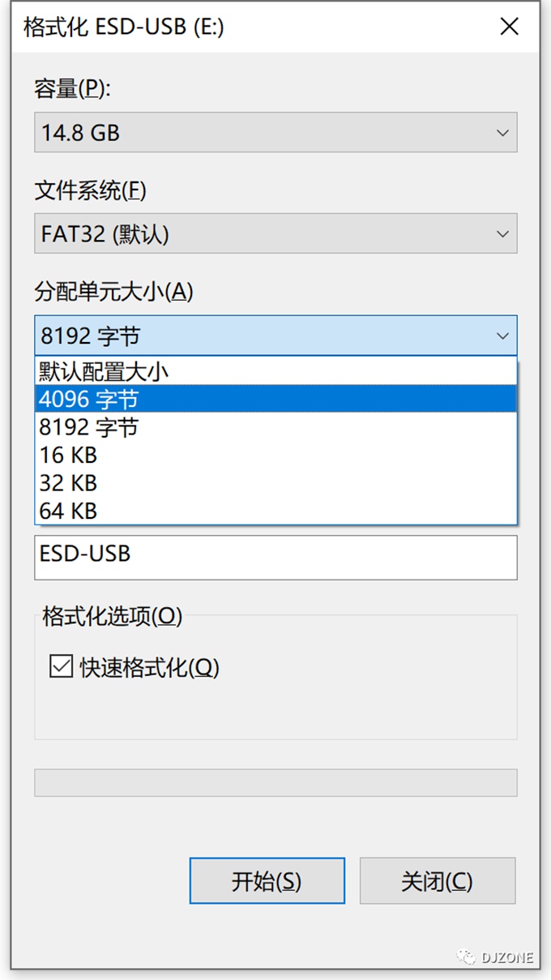Expand the 文件系统 FAT32 dropdown
The width and height of the screenshot is (551, 980).
tap(275, 234)
